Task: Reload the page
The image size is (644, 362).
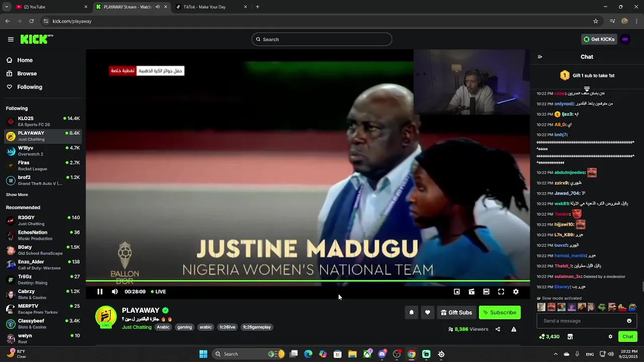Action: pos(31,21)
